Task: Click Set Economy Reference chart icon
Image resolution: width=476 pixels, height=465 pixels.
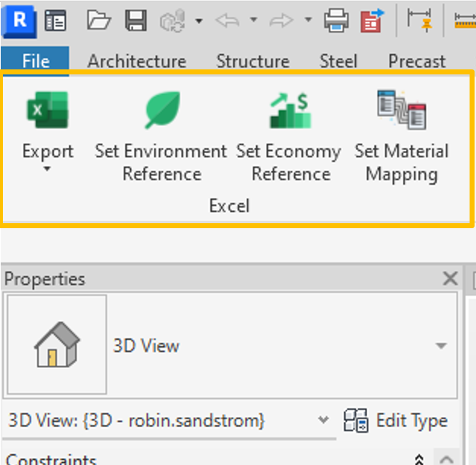Action: click(x=291, y=110)
